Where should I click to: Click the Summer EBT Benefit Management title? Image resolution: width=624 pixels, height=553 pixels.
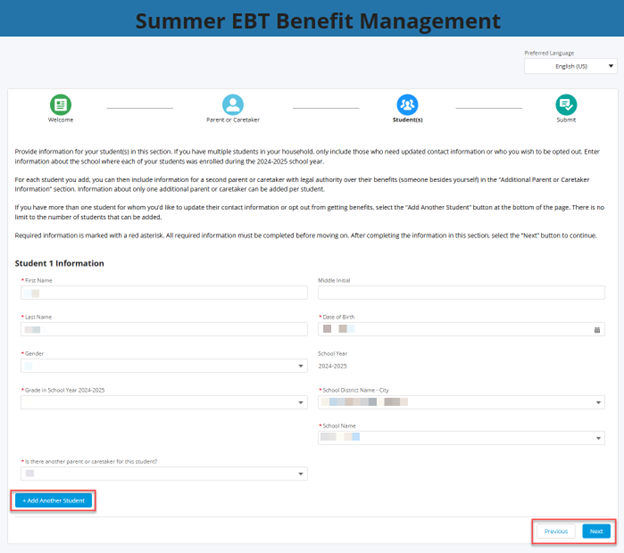click(318, 20)
